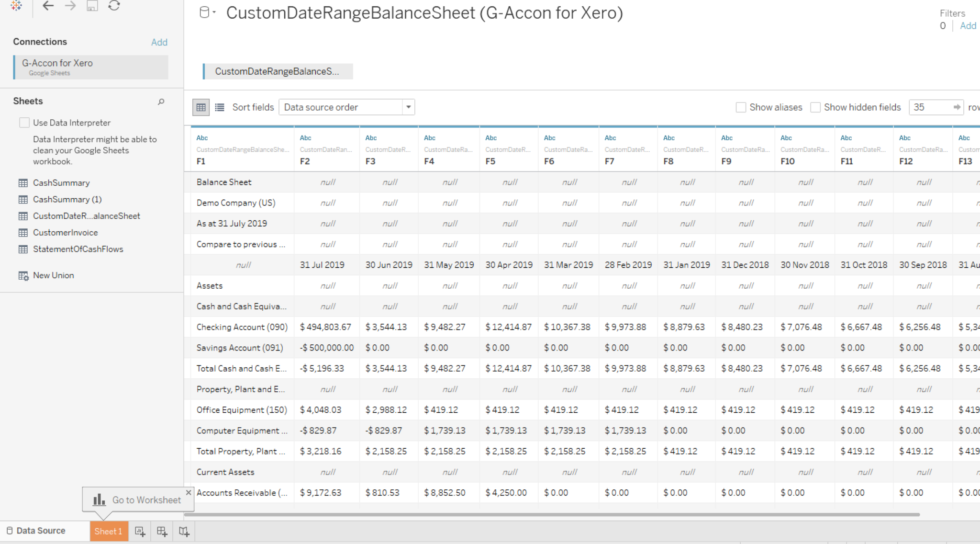Add a new worksheet icon
This screenshot has height=544, width=980.
tap(140, 532)
